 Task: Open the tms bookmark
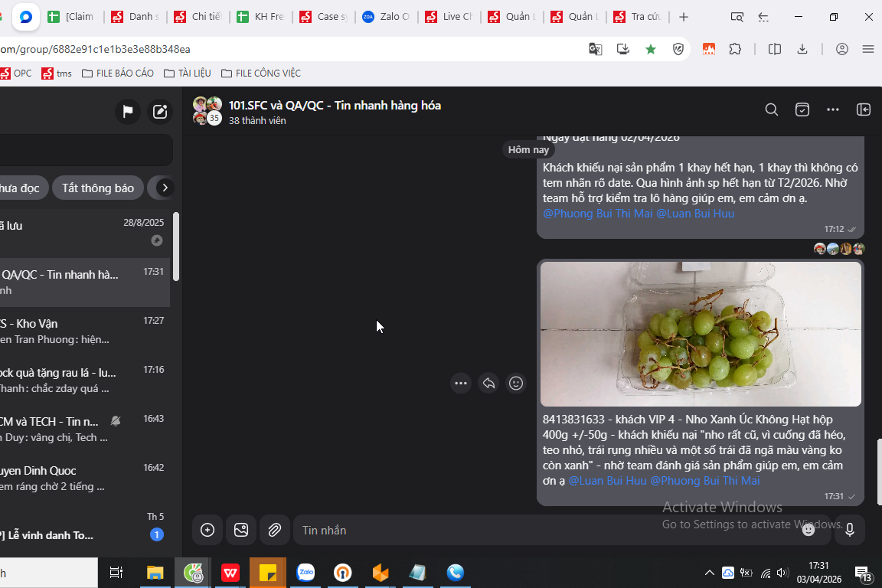pyautogui.click(x=57, y=73)
